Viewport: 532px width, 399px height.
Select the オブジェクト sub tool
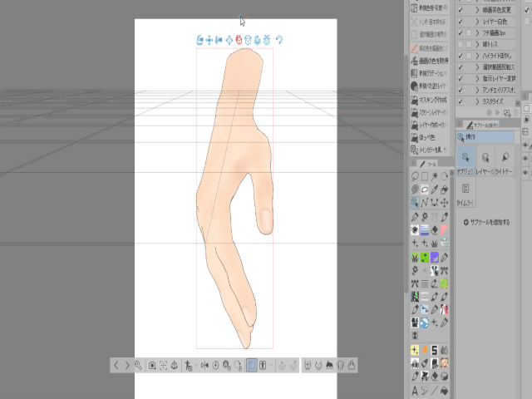click(x=465, y=160)
